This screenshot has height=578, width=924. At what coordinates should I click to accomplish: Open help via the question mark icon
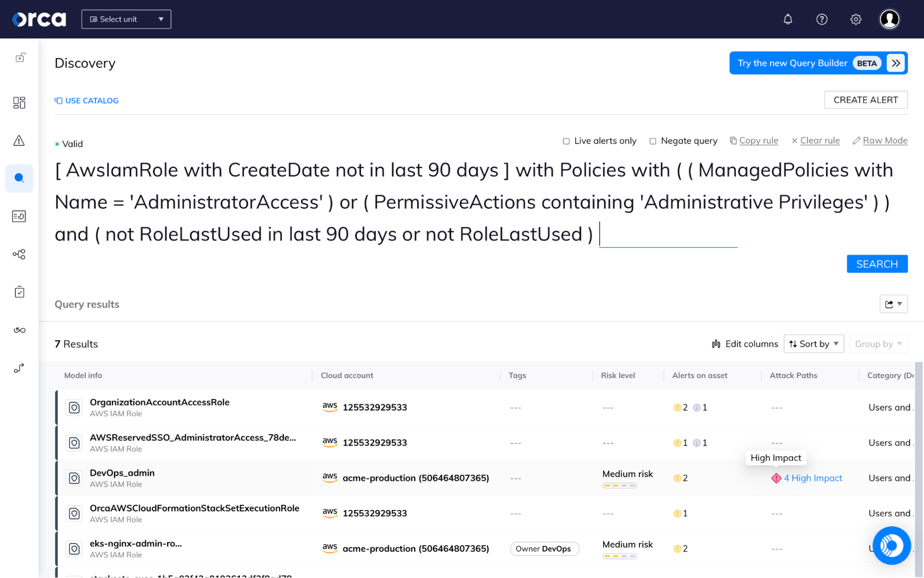click(821, 19)
